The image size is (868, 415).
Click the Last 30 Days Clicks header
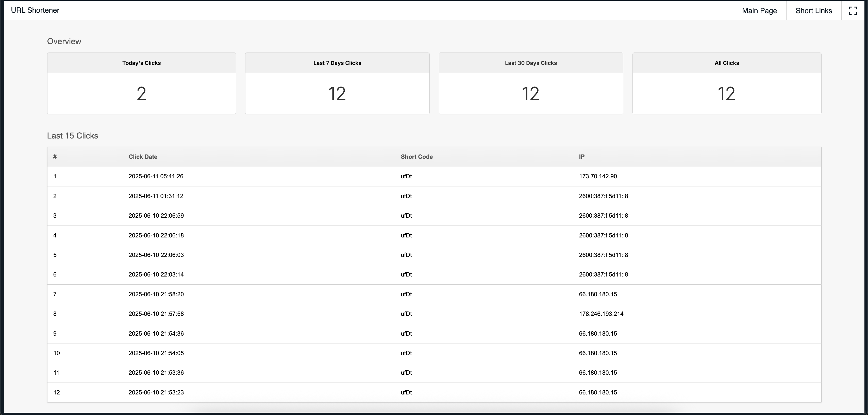pyautogui.click(x=530, y=63)
